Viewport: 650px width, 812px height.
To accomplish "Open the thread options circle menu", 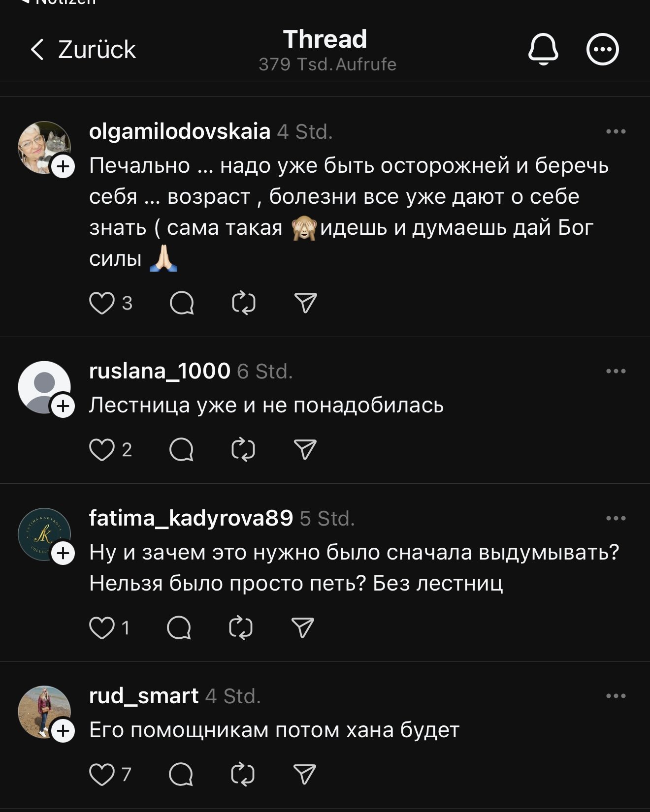I will (602, 49).
